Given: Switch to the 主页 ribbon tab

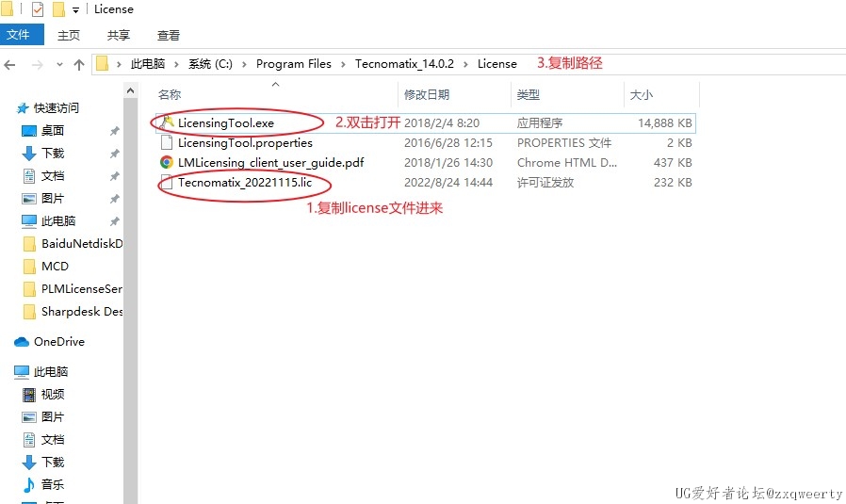Looking at the screenshot, I should (x=69, y=36).
